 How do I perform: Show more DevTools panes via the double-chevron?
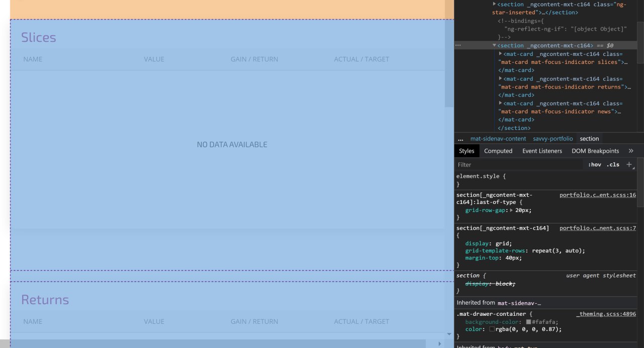631,151
